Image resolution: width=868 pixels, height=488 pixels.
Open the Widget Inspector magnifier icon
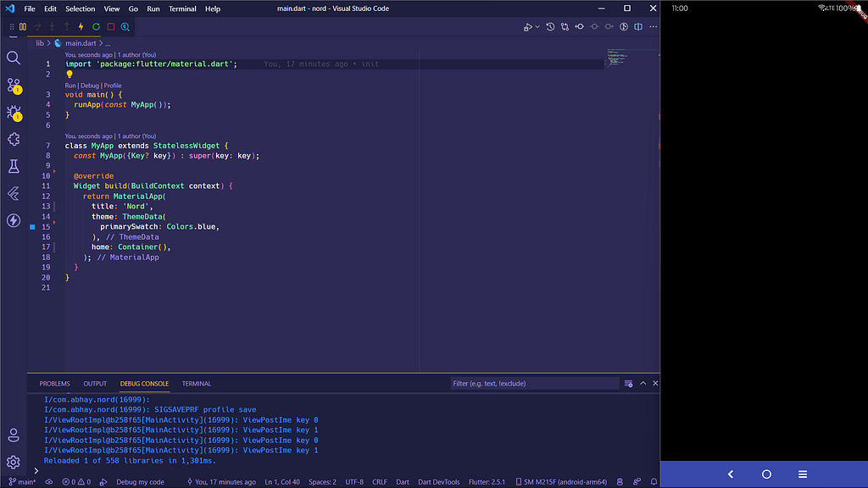click(x=125, y=26)
